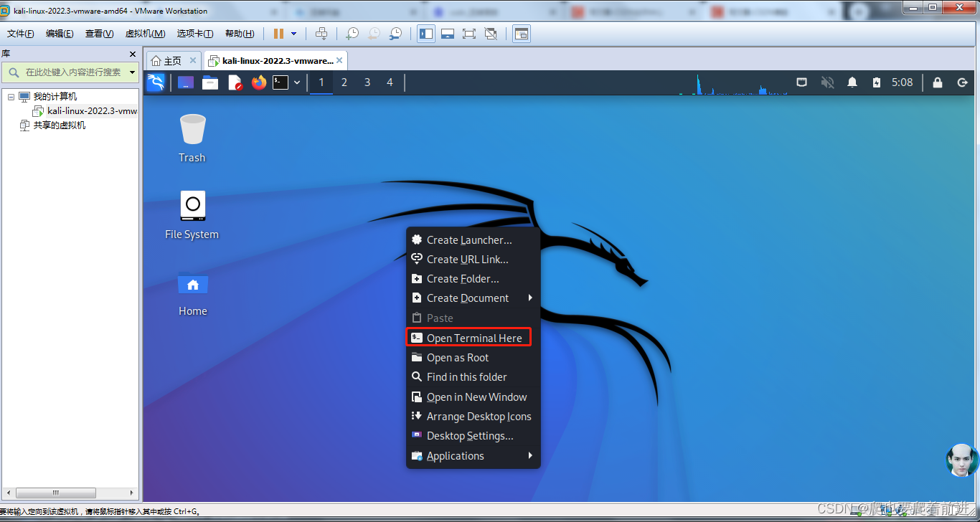Take a snapshot of the VM
This screenshot has height=522, width=980.
coord(352,34)
